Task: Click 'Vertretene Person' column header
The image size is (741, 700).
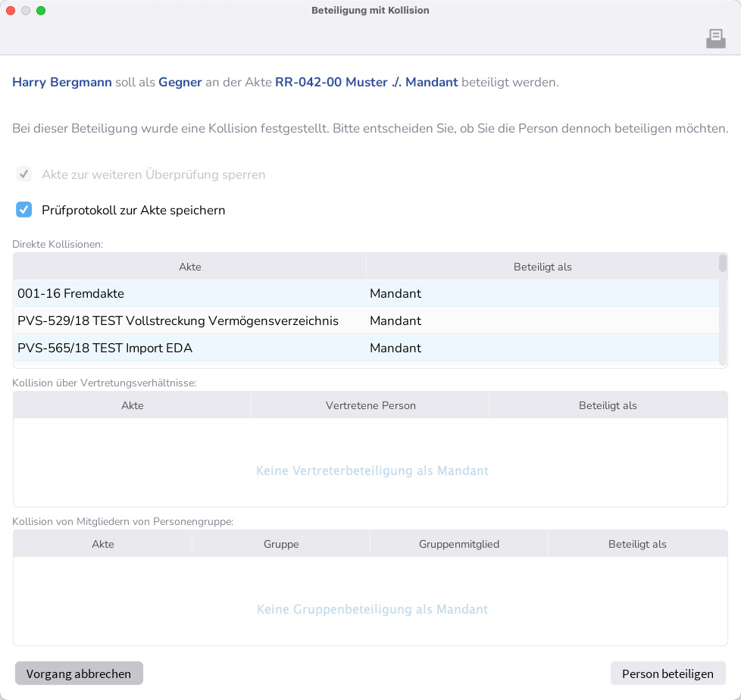Action: [370, 405]
